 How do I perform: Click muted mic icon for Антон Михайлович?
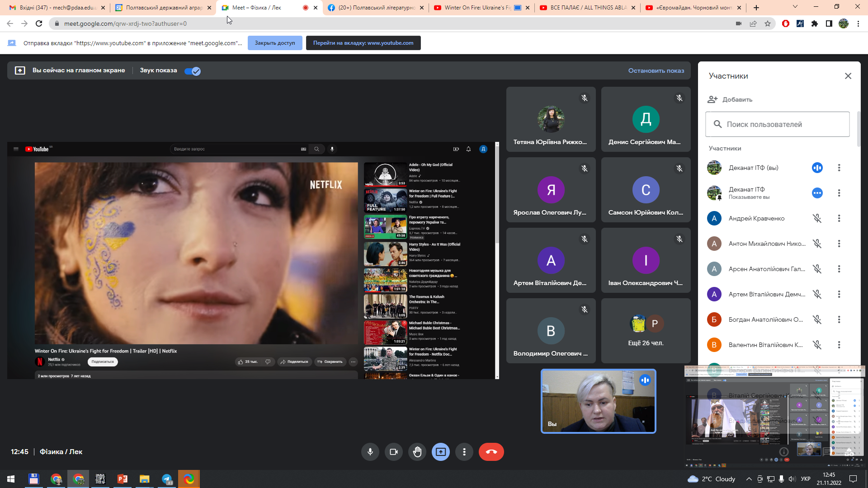coord(817,244)
